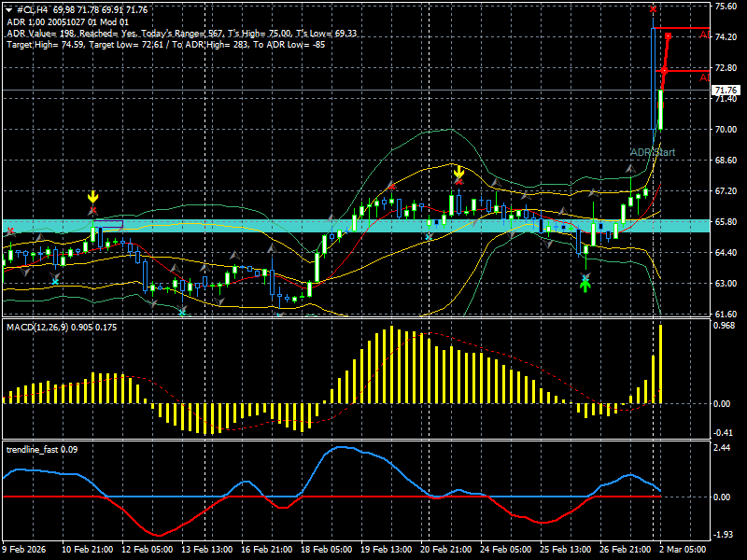Click the gray arrow near 68.60 before the spike
Viewport: 747px width, 560px height.
(x=630, y=169)
